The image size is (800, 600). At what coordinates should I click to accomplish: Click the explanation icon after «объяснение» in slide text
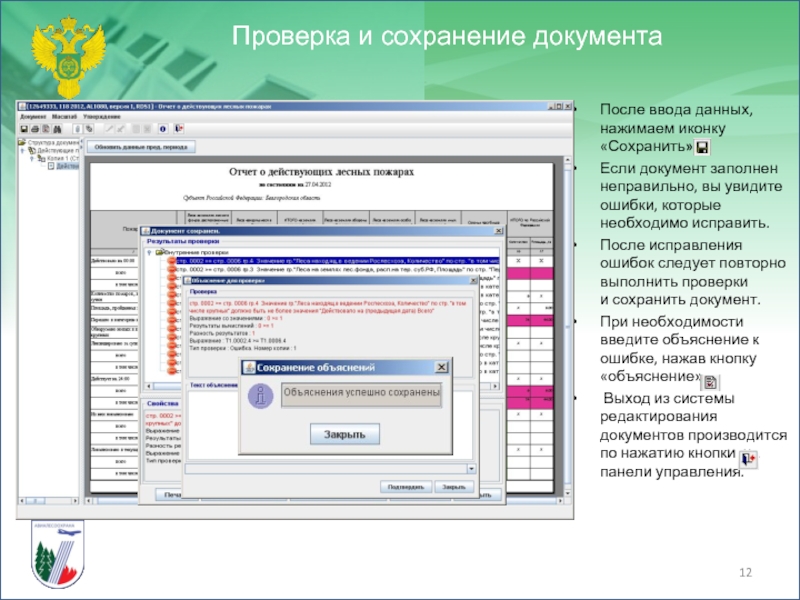(x=710, y=382)
